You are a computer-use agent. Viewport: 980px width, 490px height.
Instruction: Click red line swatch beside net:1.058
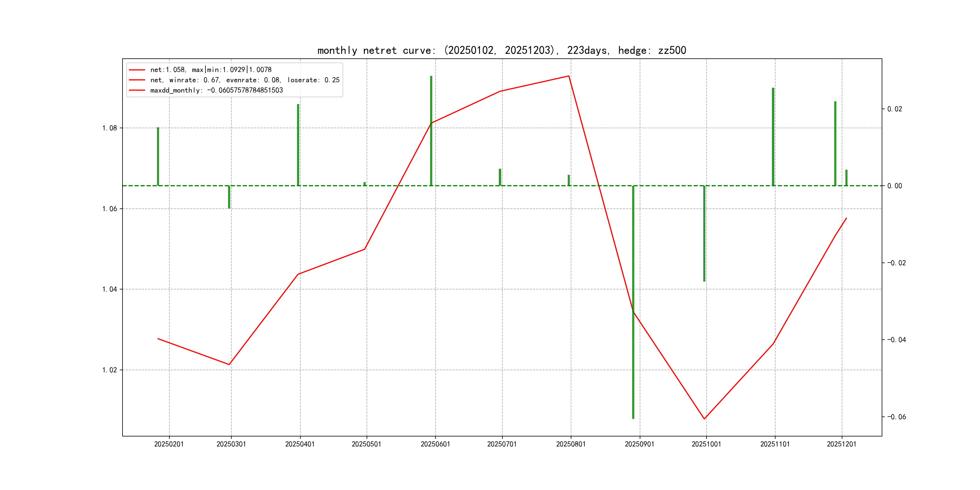click(137, 70)
